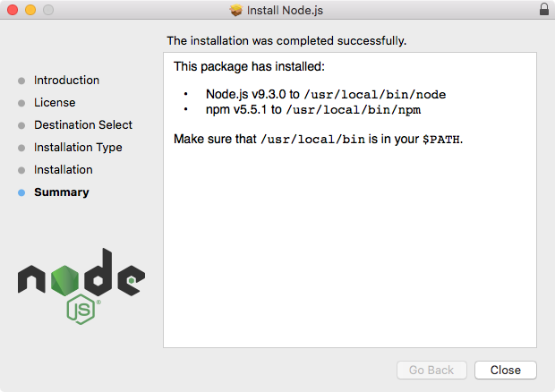Close the window using the red button

13,11
